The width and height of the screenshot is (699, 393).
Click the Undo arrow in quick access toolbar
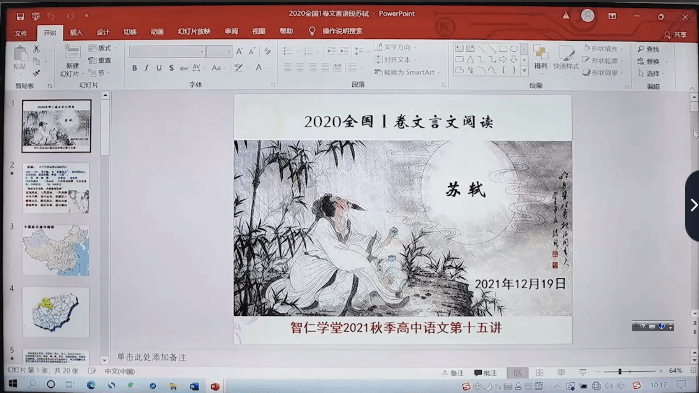pos(51,16)
